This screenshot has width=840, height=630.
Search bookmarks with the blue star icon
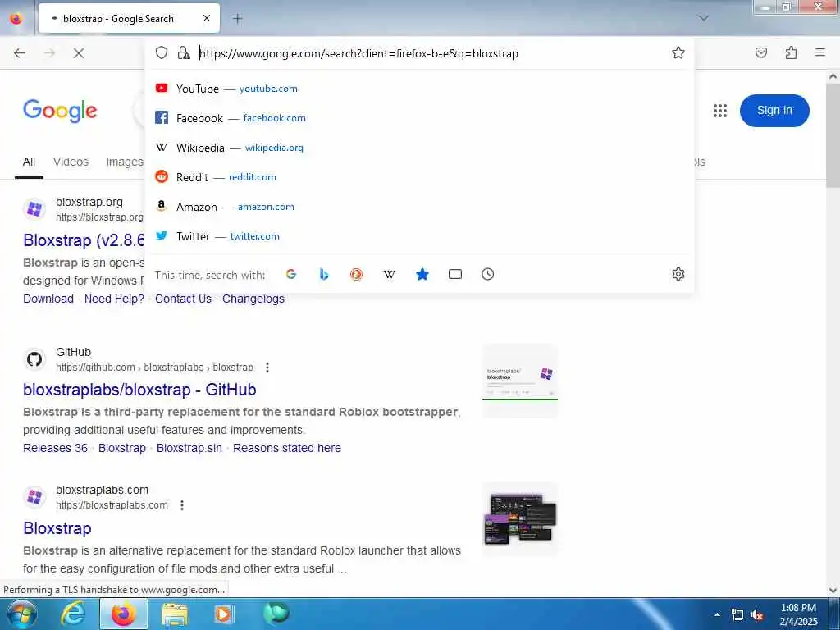pyautogui.click(x=422, y=274)
